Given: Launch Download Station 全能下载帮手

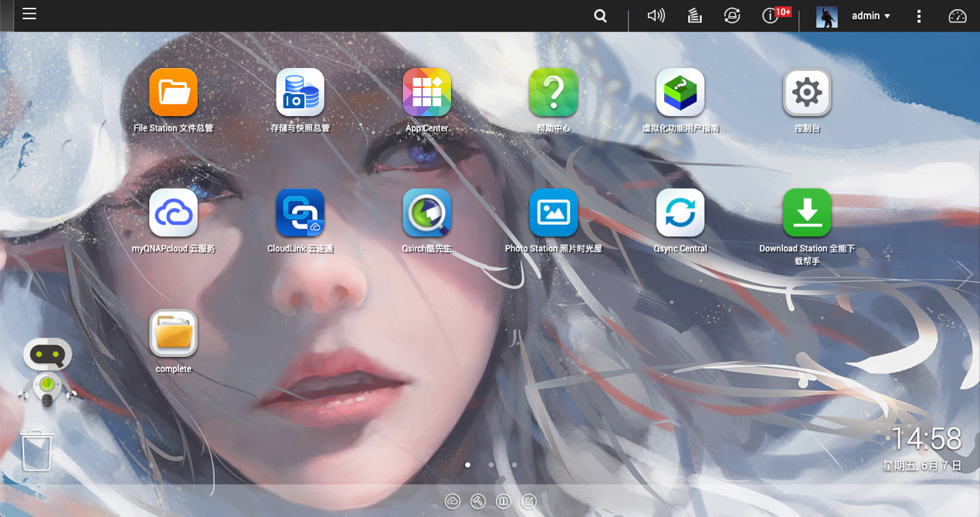Looking at the screenshot, I should point(806,213).
